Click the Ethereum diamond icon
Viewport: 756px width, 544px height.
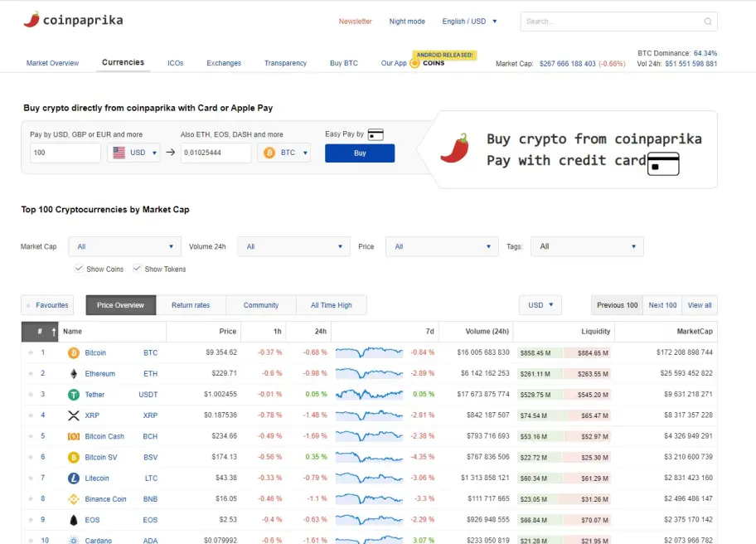coord(73,374)
